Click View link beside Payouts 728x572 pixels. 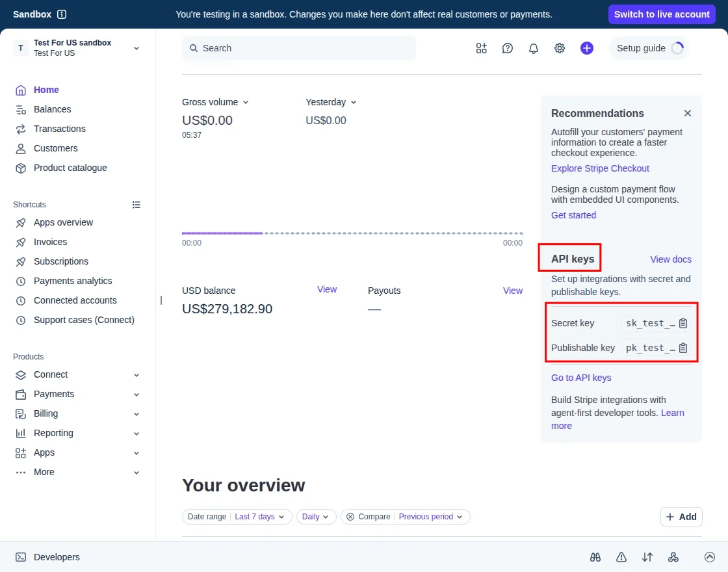(513, 291)
